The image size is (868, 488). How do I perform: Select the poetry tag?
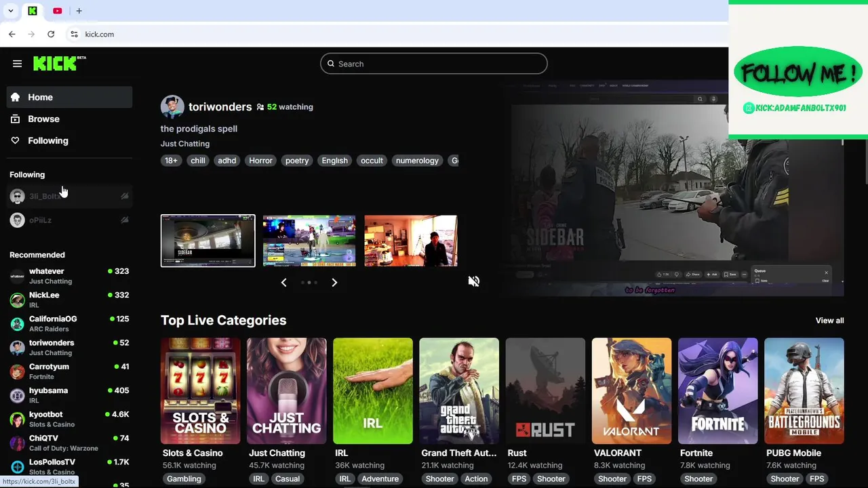tap(297, 161)
